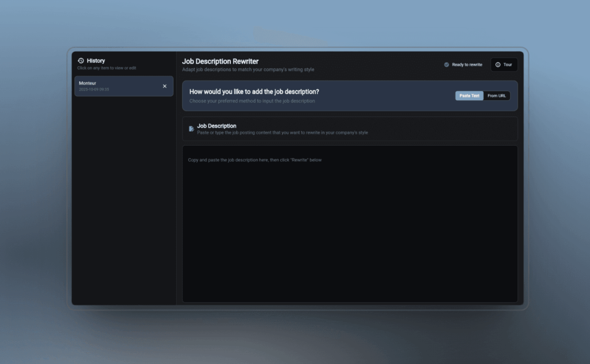Click inside the job description text area
The width and height of the screenshot is (590, 364).
click(350, 225)
